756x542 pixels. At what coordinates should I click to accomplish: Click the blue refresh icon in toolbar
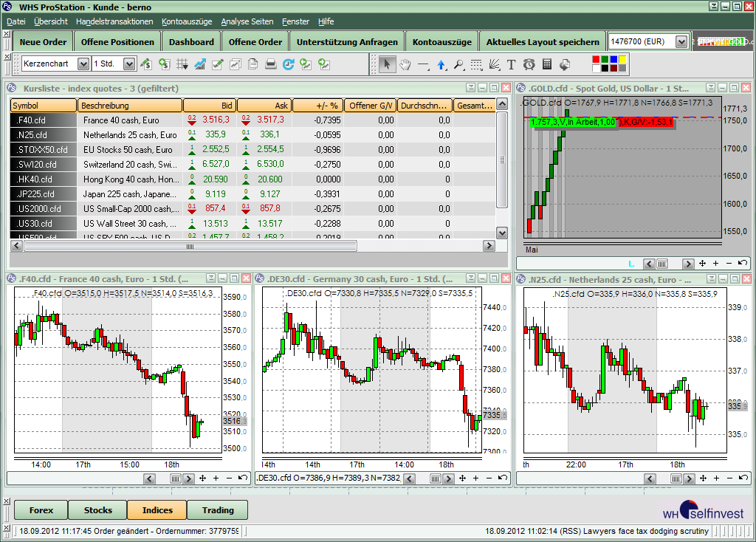pyautogui.click(x=289, y=64)
